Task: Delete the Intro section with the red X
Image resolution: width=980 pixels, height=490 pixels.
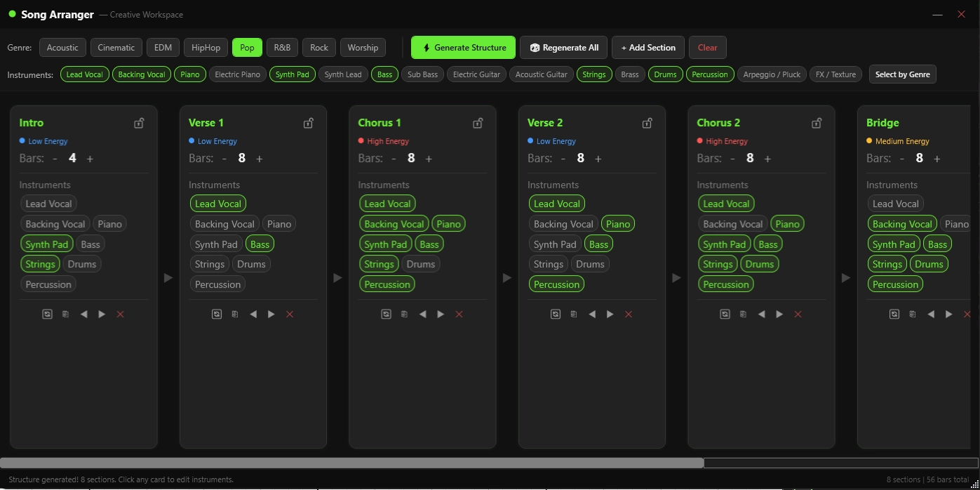Action: 120,314
